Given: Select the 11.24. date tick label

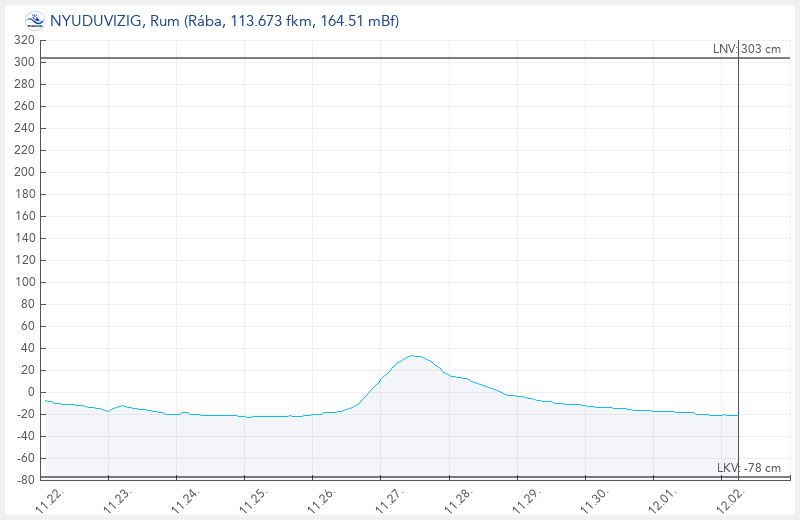Looking at the screenshot, I should [x=186, y=501].
